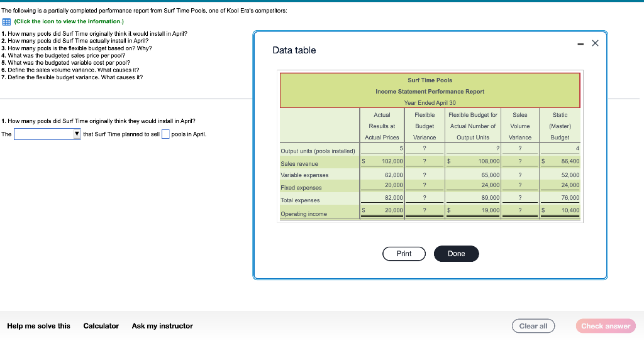Click the Clear all button
The width and height of the screenshot is (644, 341).
[x=533, y=326]
